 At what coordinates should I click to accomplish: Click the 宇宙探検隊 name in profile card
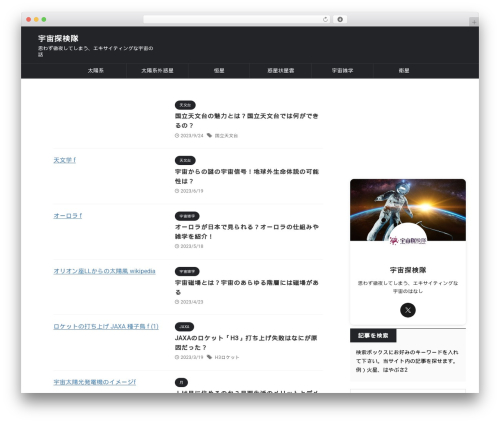(x=408, y=270)
